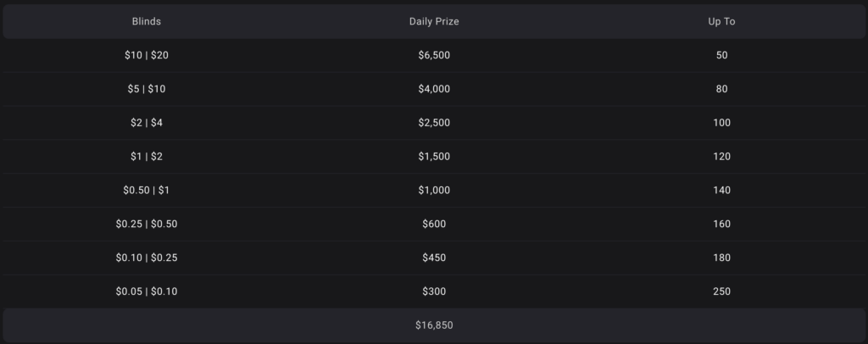Viewport: 868px width, 344px height.
Task: Select the $1 | $2 blinds cell
Action: pos(147,157)
